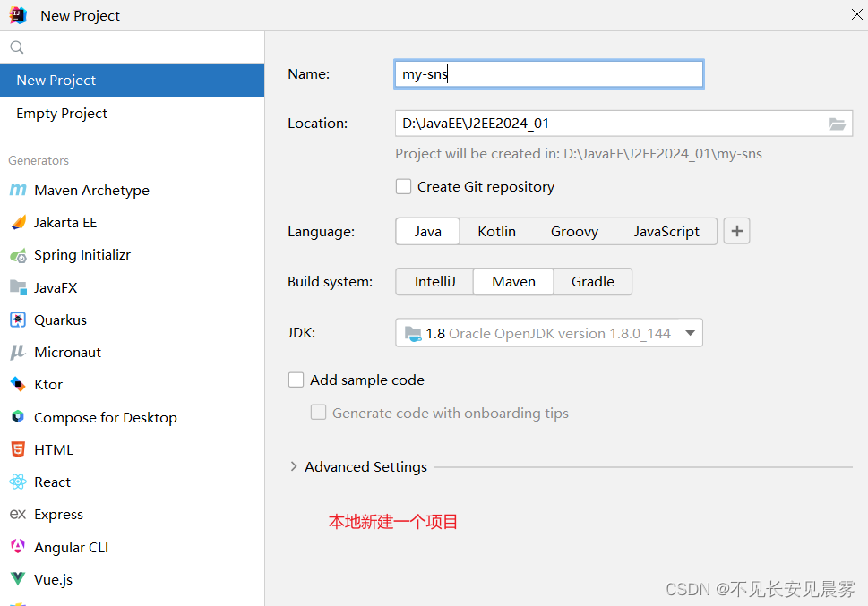
Task: Check the Add sample code option
Action: pos(296,380)
